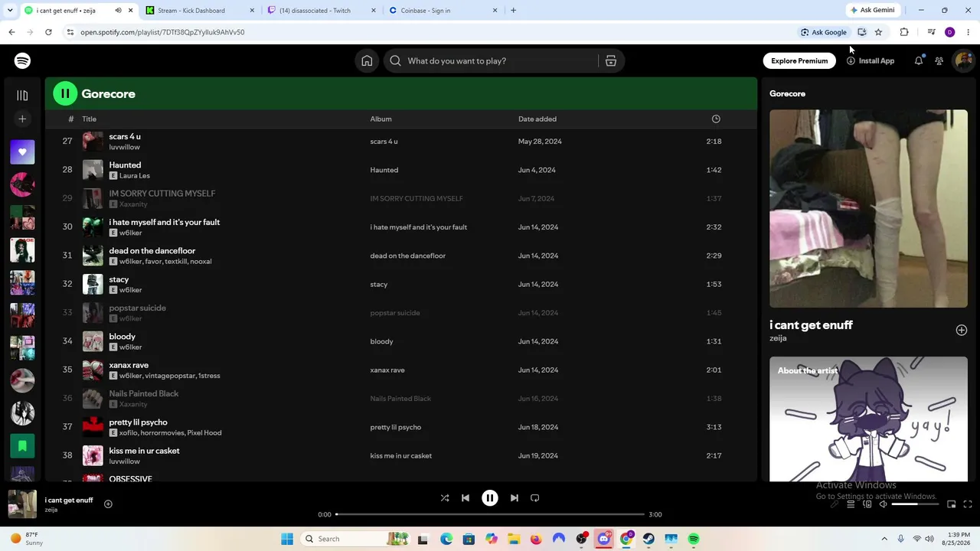Open the What's New notification bell
This screenshot has width=980, height=551.
(x=919, y=61)
